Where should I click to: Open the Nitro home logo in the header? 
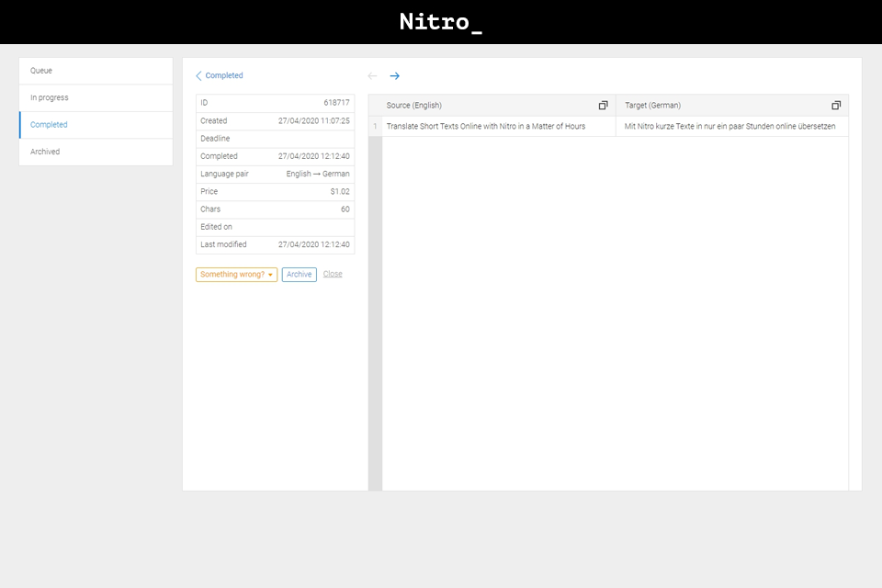(440, 22)
